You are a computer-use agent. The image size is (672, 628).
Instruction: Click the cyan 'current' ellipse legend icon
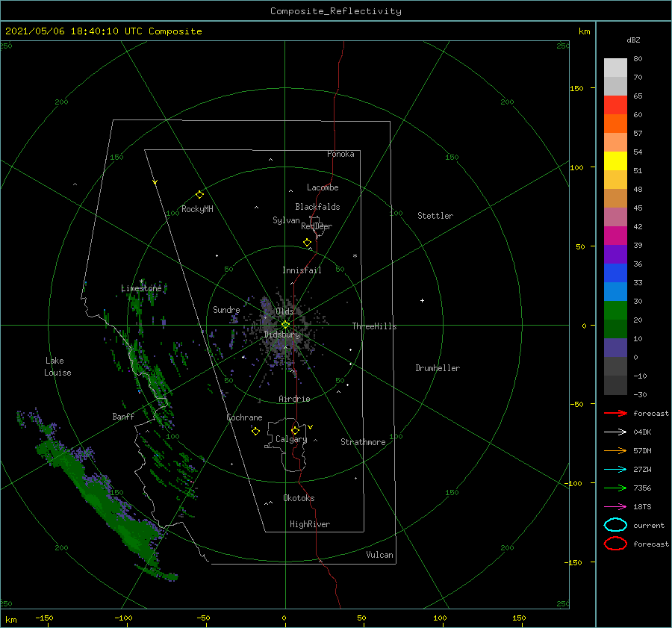pos(615,525)
